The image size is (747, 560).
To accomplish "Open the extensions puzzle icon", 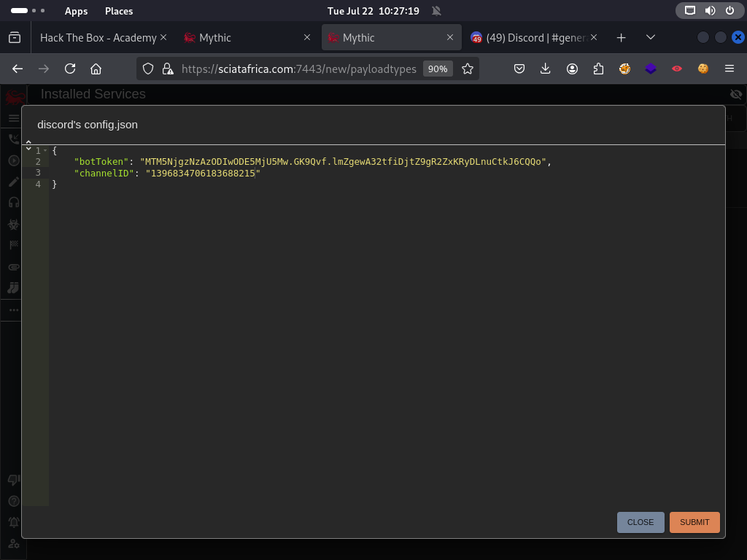I will point(598,69).
